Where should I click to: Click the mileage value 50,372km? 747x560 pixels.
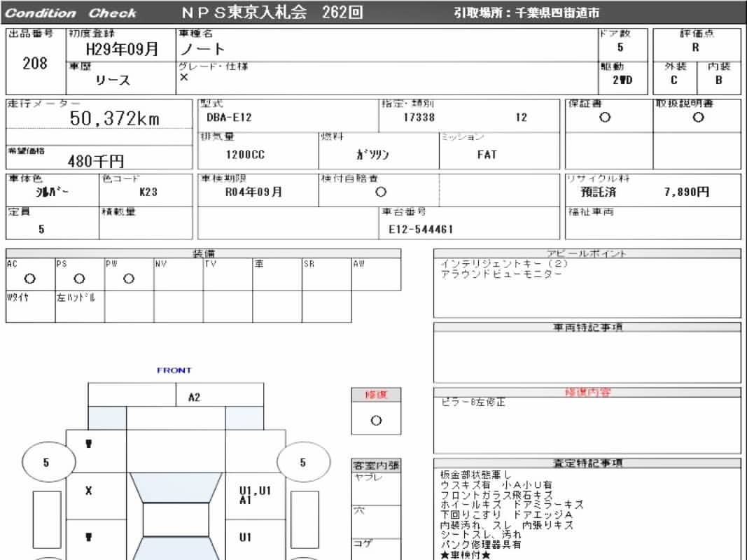[x=114, y=118]
